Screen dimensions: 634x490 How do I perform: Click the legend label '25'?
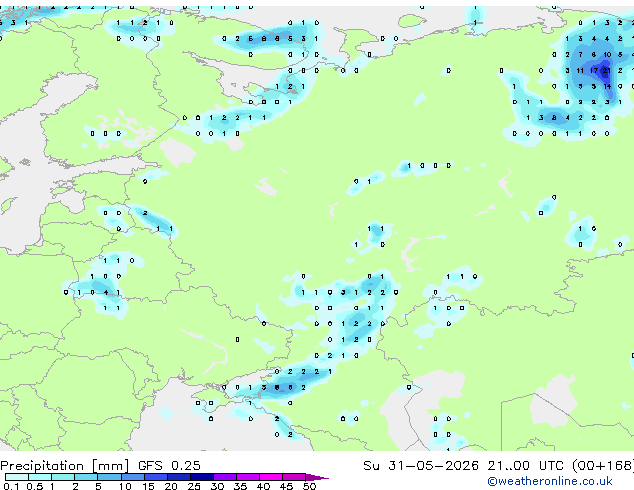click(x=194, y=486)
